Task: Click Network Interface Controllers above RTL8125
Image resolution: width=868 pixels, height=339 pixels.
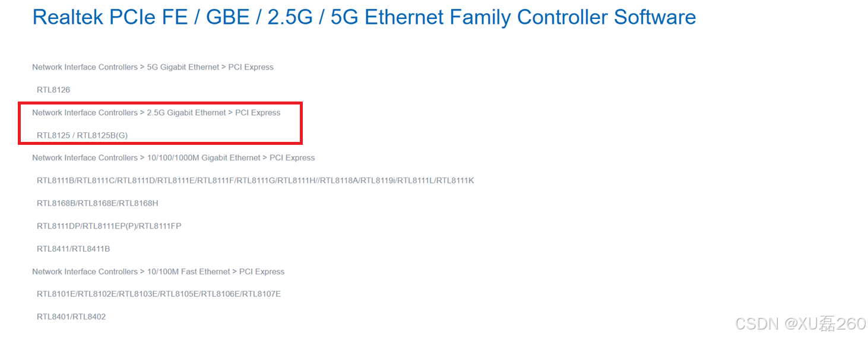Action: tap(85, 112)
